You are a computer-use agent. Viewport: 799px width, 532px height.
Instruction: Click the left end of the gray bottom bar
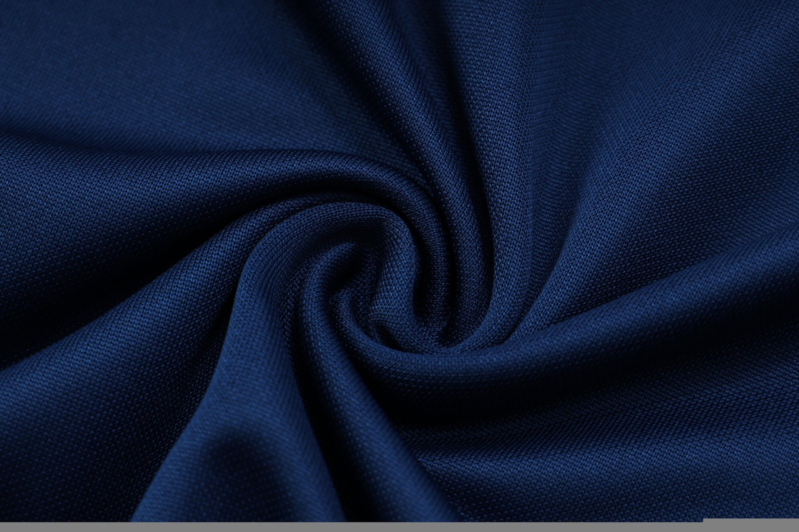point(15,527)
